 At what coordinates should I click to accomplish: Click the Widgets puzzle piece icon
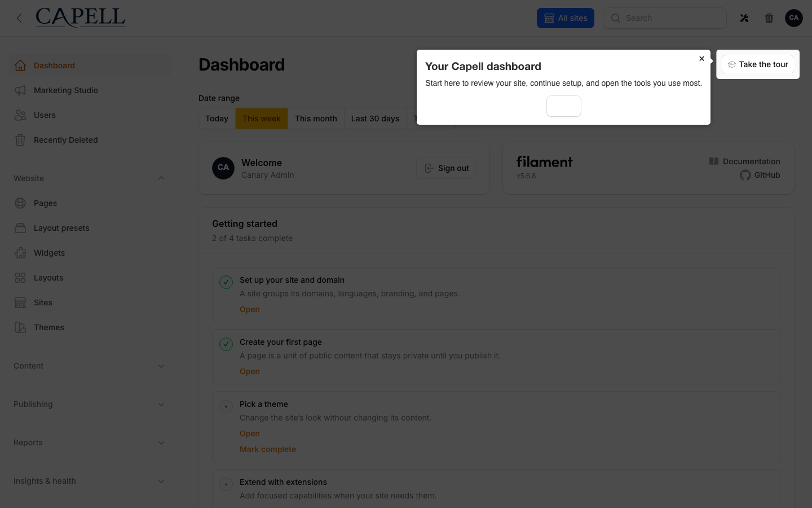click(x=20, y=253)
